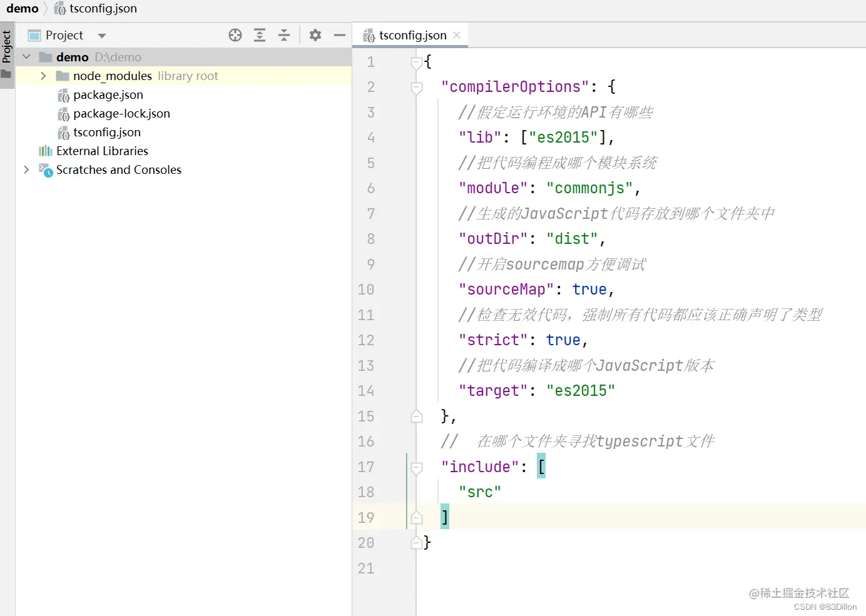
Task: Click the "lib" key on line 4
Action: pos(480,138)
